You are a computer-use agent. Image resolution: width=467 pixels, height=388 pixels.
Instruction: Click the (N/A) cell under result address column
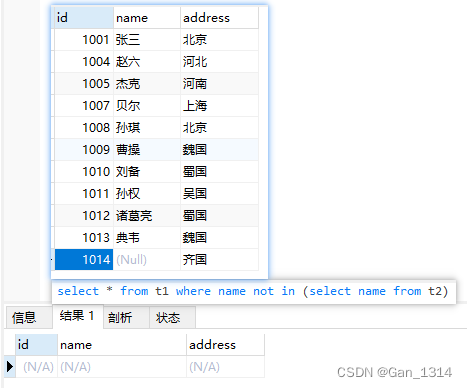click(225, 367)
